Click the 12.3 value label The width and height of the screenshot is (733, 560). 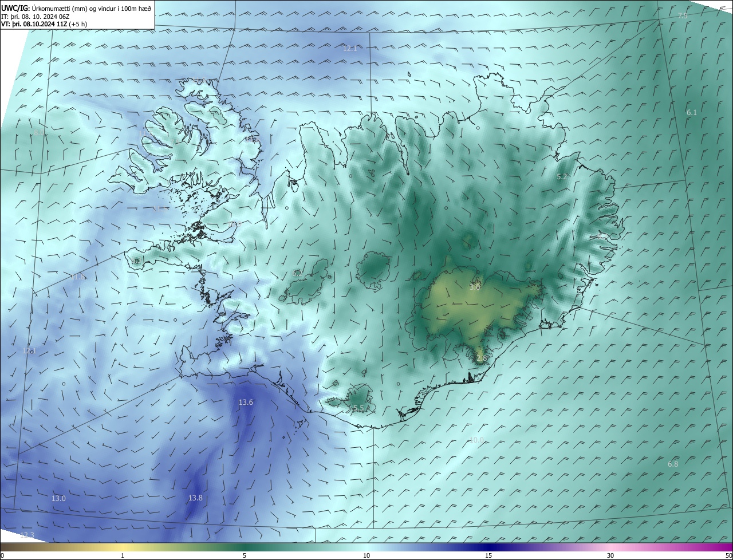27,535
